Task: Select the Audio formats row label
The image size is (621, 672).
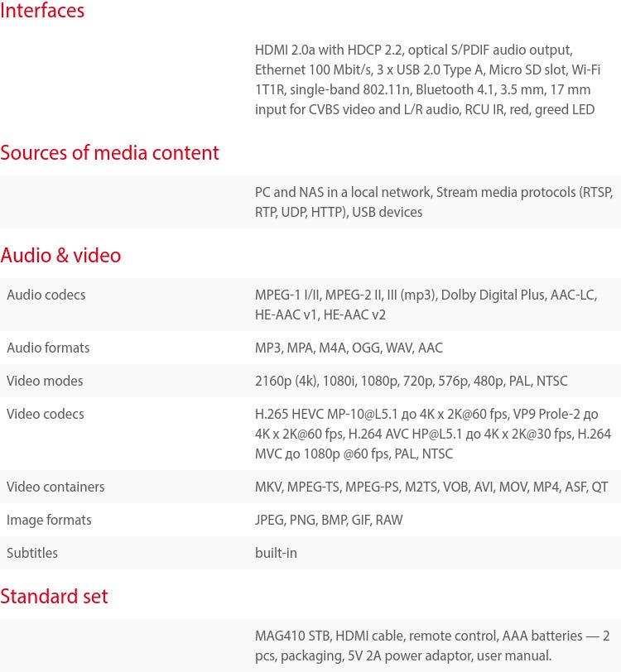Action: coord(48,348)
